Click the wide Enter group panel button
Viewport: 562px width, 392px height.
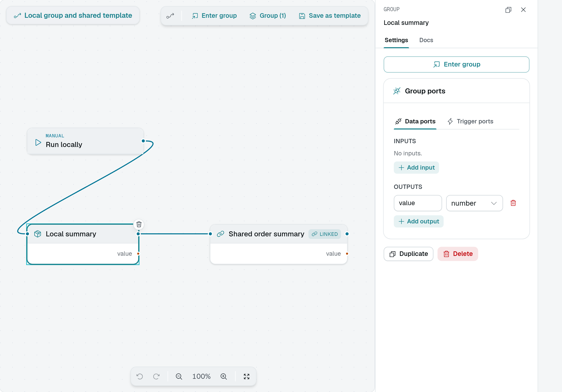(456, 64)
